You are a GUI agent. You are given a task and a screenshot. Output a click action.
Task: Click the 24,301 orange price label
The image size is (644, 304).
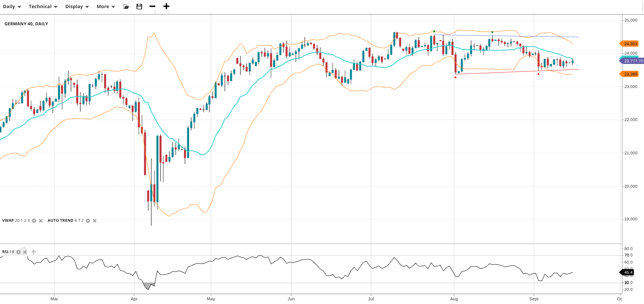tap(630, 44)
